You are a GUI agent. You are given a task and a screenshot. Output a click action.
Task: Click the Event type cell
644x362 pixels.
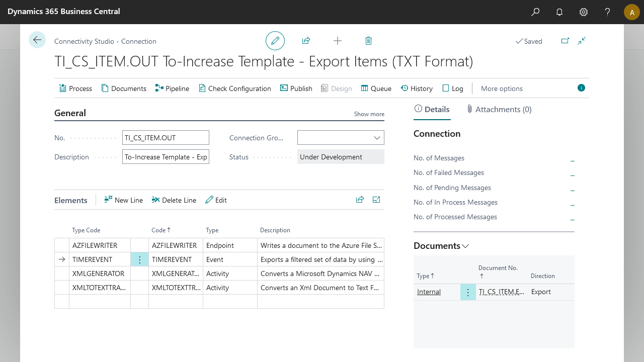click(x=230, y=259)
